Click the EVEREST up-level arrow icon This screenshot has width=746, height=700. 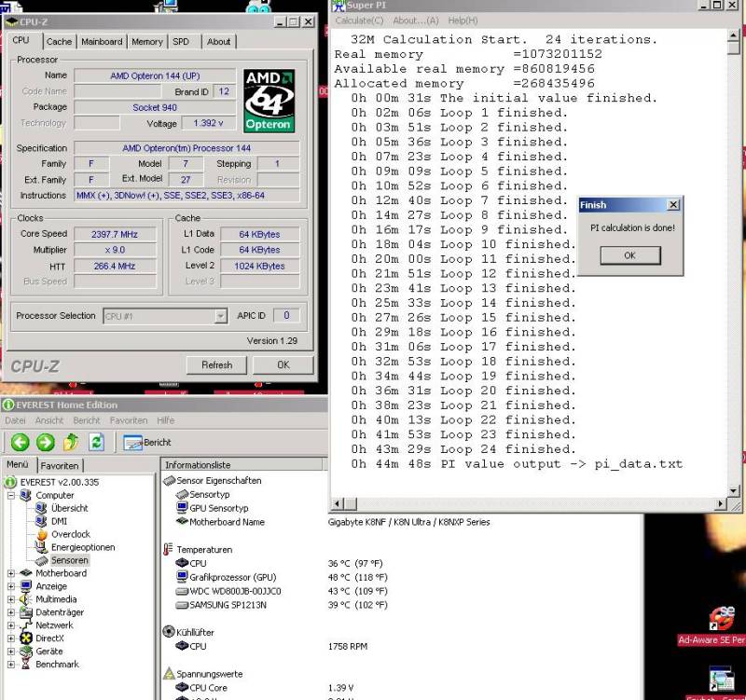coord(71,442)
